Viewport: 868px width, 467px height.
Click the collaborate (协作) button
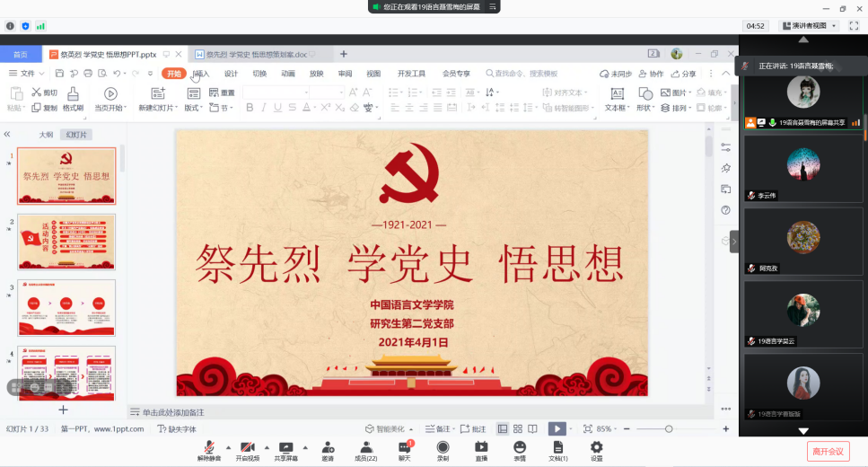tap(651, 74)
